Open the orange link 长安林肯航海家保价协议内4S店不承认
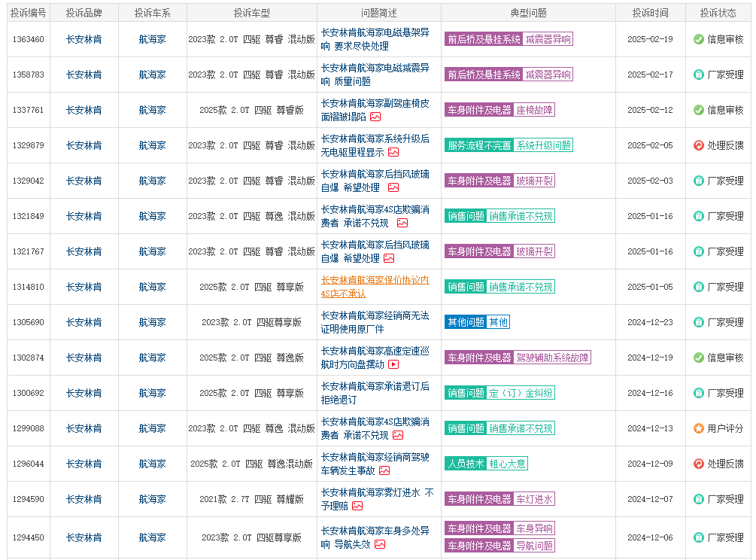Screen dimensions: 756x560 [x=375, y=287]
